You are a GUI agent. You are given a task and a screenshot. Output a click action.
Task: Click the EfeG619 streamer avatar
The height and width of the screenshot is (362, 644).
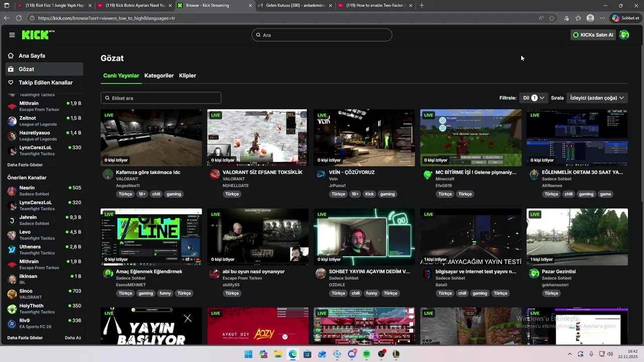click(428, 174)
